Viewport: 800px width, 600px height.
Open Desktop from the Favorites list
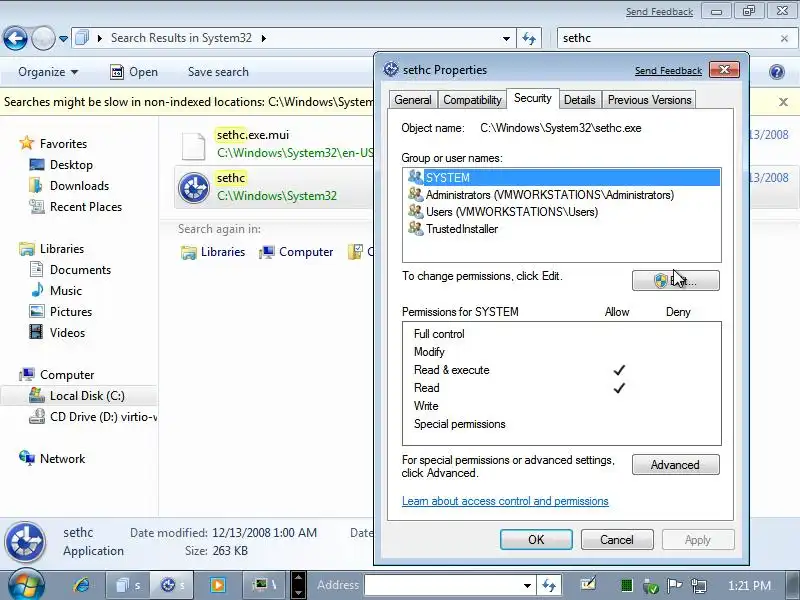71,165
